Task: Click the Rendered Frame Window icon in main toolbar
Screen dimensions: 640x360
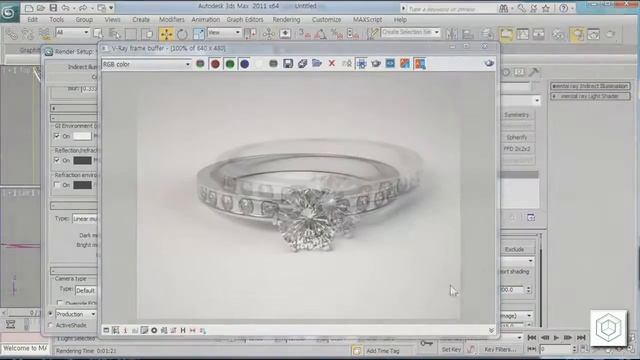Action: (x=593, y=34)
